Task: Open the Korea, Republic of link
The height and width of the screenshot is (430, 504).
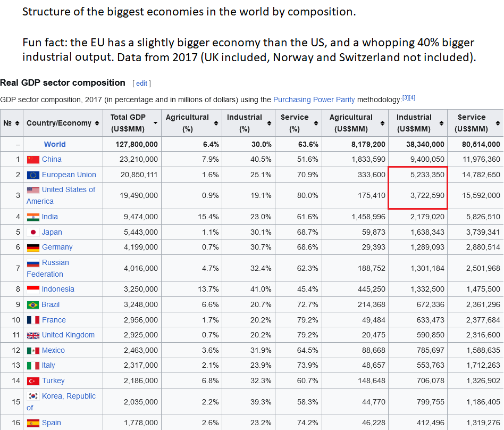Action: pos(61,402)
